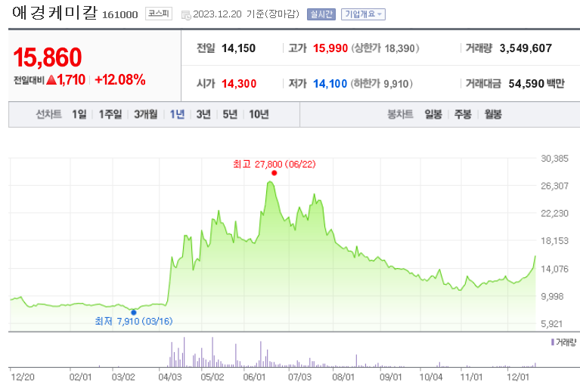Switch to the 월봉 candle chart
Viewport: 580px width, 392px height.
coord(493,114)
